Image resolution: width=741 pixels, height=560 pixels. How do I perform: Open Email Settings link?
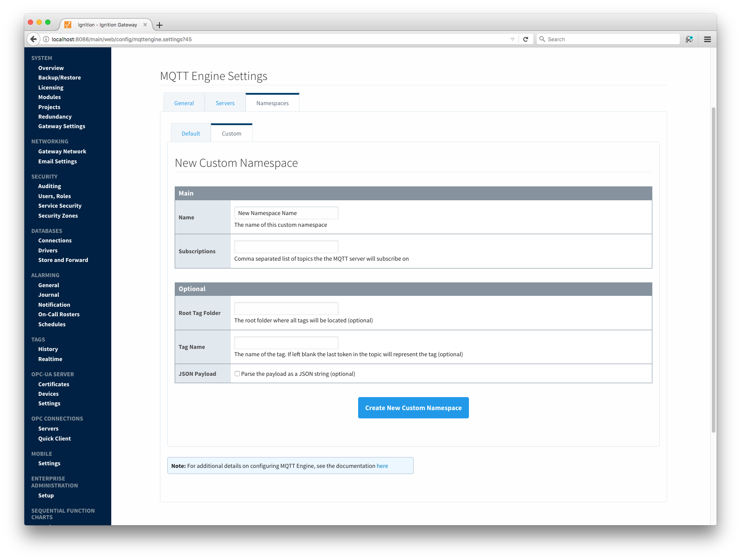pos(57,161)
